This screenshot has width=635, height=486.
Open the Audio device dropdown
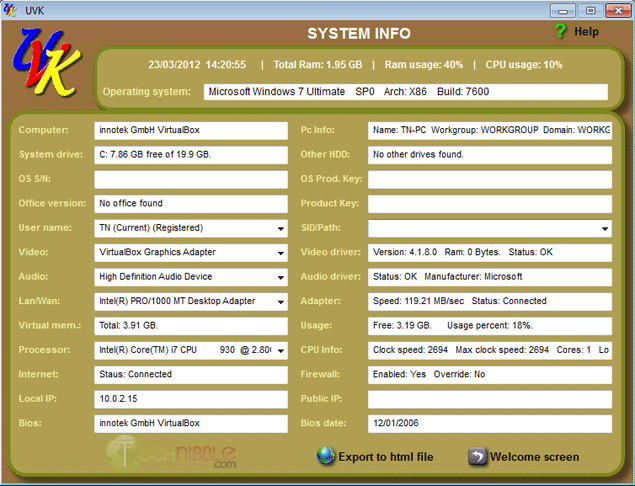(x=281, y=277)
